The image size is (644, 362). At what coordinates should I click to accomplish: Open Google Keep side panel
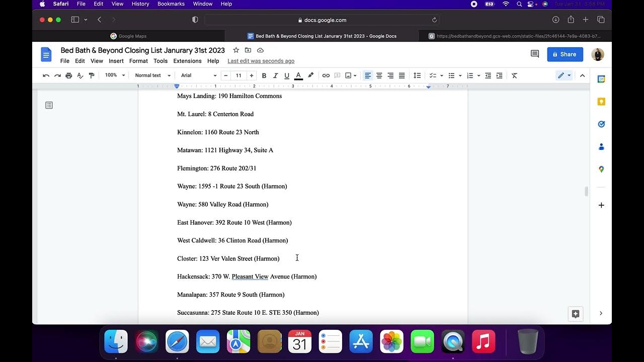(601, 102)
